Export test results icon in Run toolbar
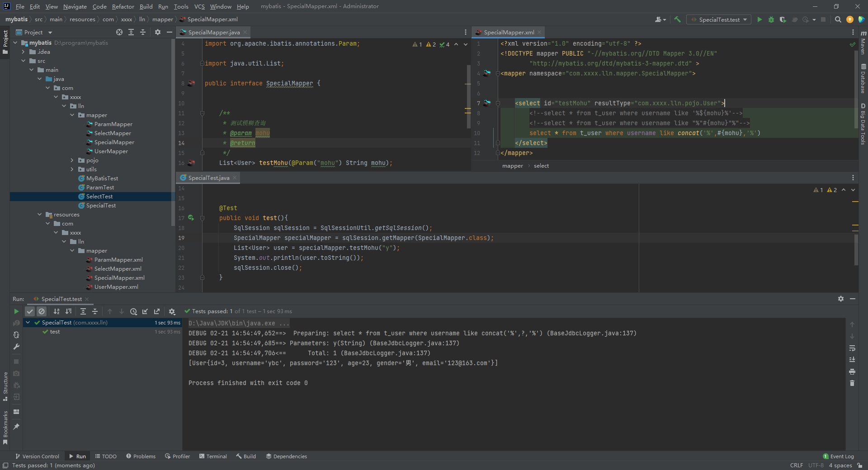 pyautogui.click(x=157, y=311)
